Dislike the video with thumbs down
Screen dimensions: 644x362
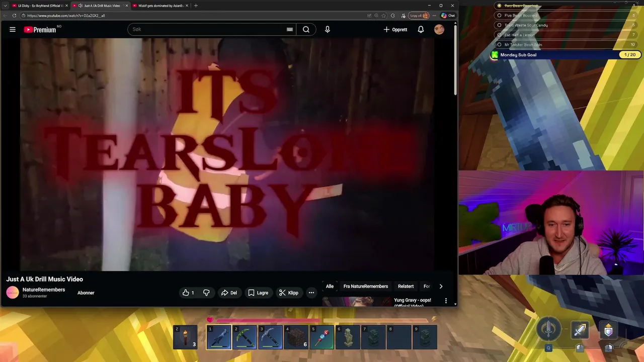(x=206, y=293)
